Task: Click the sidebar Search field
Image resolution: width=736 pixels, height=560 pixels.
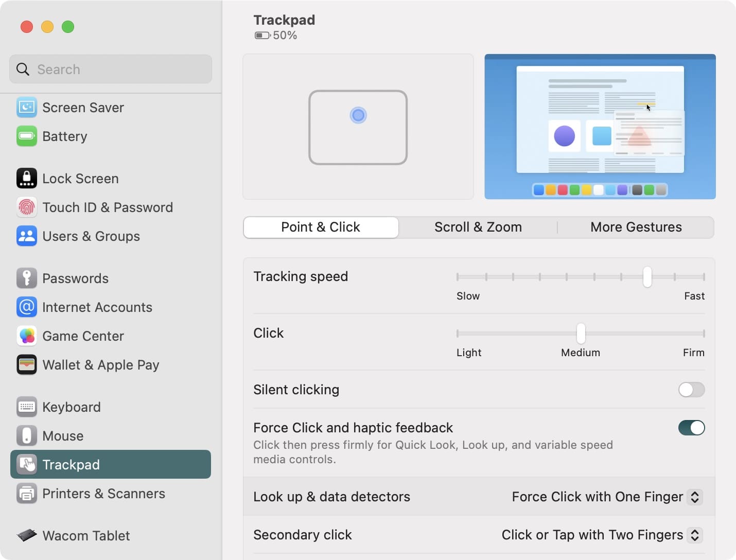Action: tap(111, 69)
